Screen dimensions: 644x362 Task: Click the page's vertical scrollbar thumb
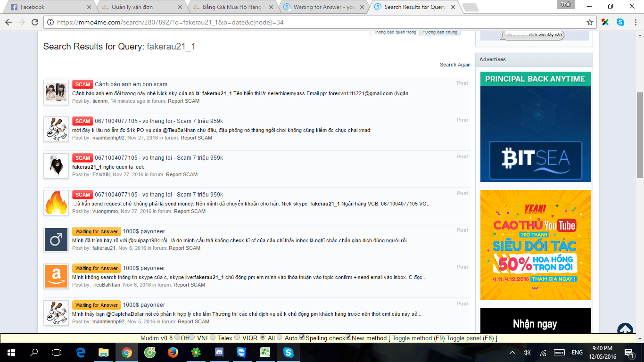tap(640, 135)
